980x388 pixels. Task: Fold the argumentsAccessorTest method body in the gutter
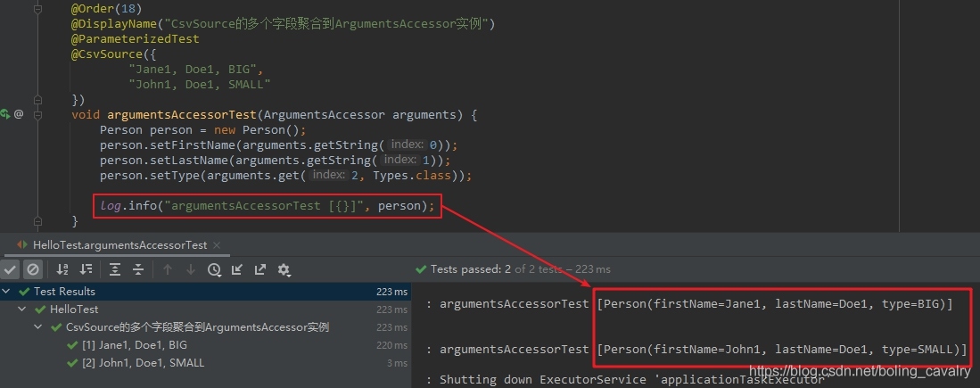[38, 115]
